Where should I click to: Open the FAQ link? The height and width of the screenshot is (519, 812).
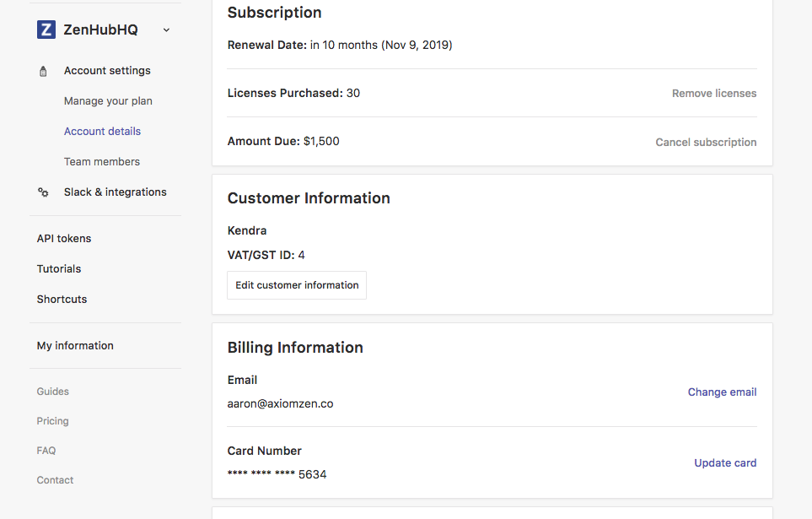tap(46, 451)
